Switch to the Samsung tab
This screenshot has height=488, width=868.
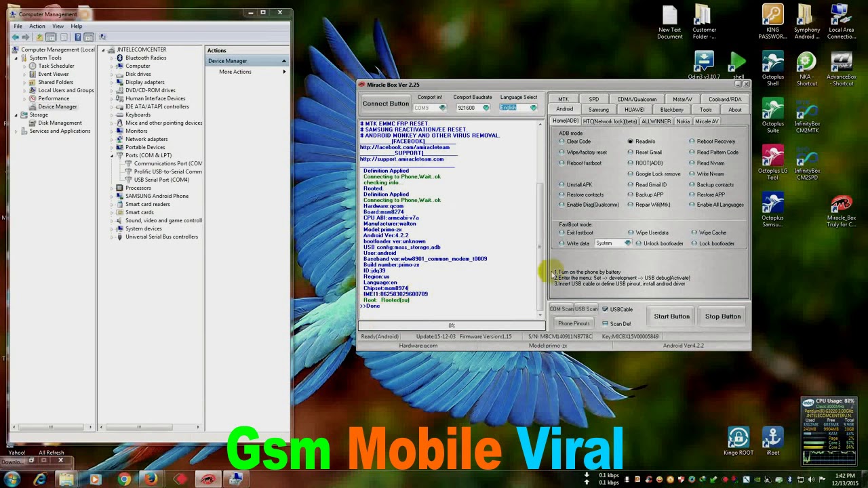[x=598, y=110]
